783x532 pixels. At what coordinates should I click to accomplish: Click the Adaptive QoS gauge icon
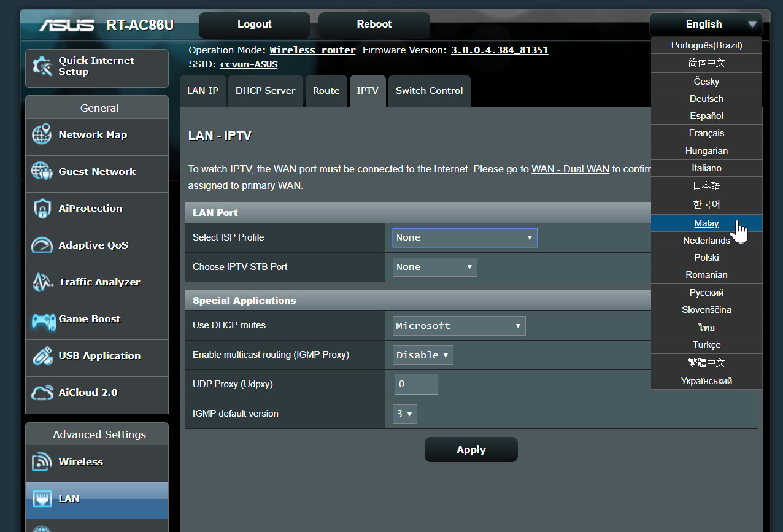pos(42,245)
